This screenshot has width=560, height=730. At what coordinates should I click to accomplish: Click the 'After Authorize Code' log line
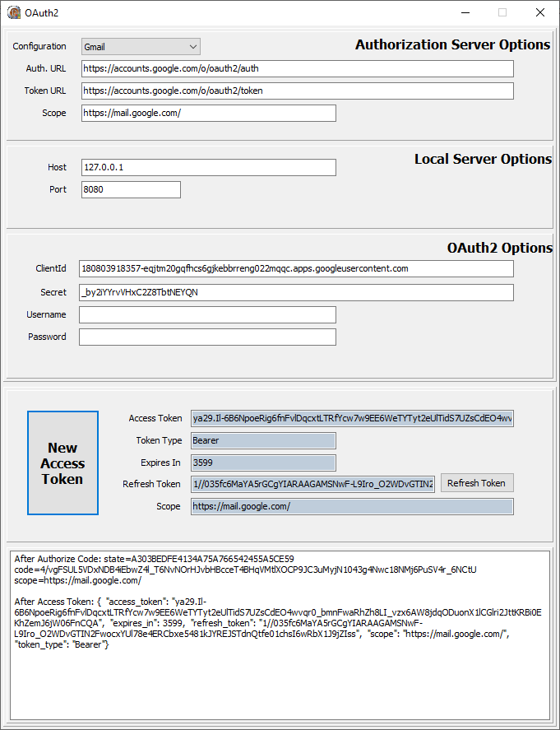155,559
